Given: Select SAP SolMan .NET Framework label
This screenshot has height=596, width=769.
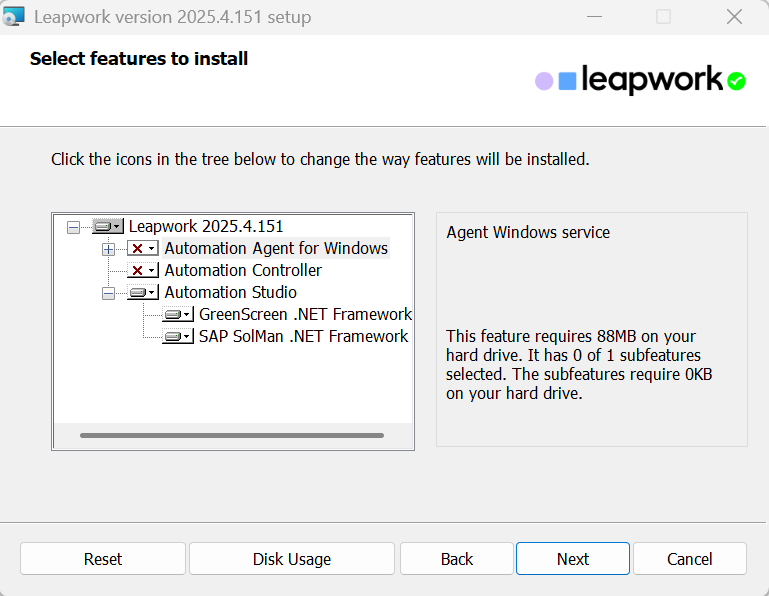Looking at the screenshot, I should (303, 337).
